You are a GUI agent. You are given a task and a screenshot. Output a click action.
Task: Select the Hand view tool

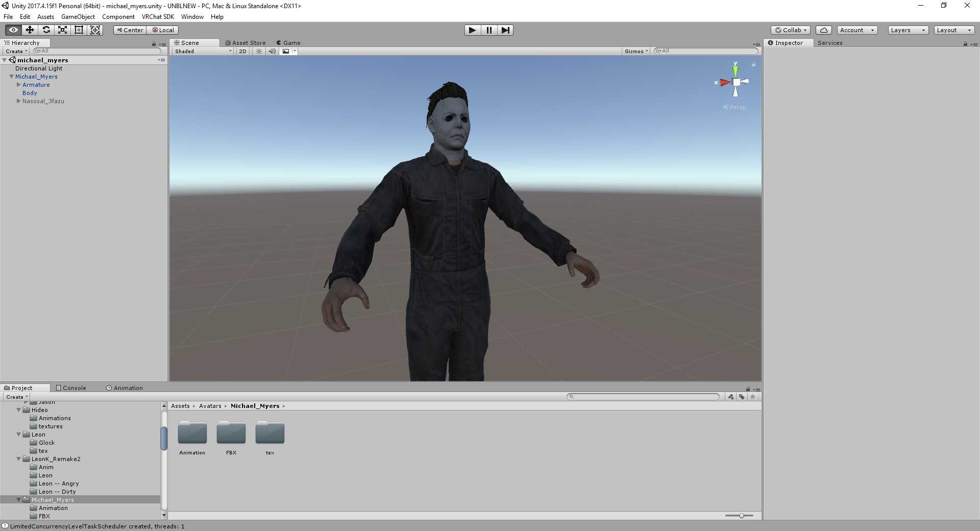pos(13,30)
